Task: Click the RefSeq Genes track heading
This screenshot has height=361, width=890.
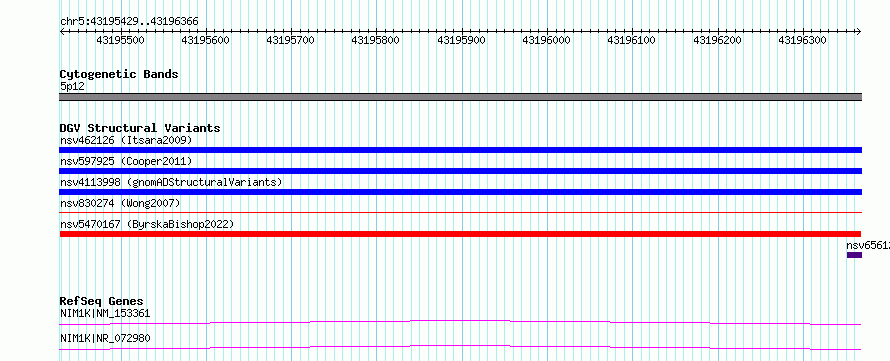Action: [102, 301]
